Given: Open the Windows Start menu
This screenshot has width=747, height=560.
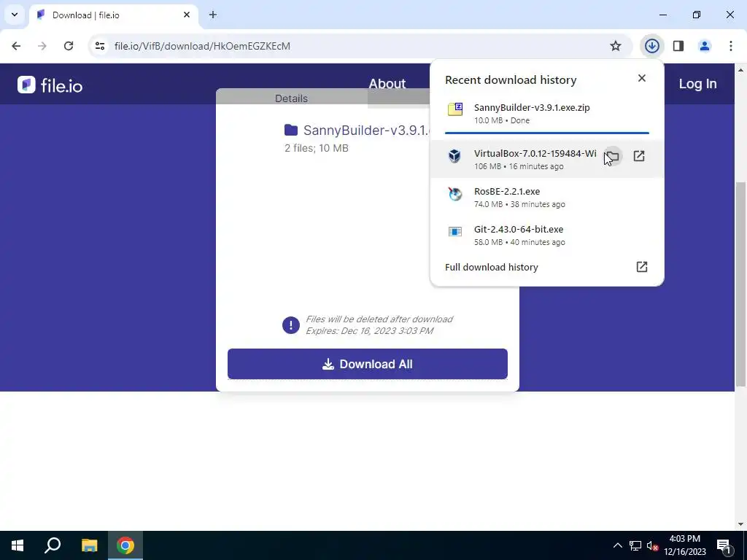Looking at the screenshot, I should (x=18, y=545).
